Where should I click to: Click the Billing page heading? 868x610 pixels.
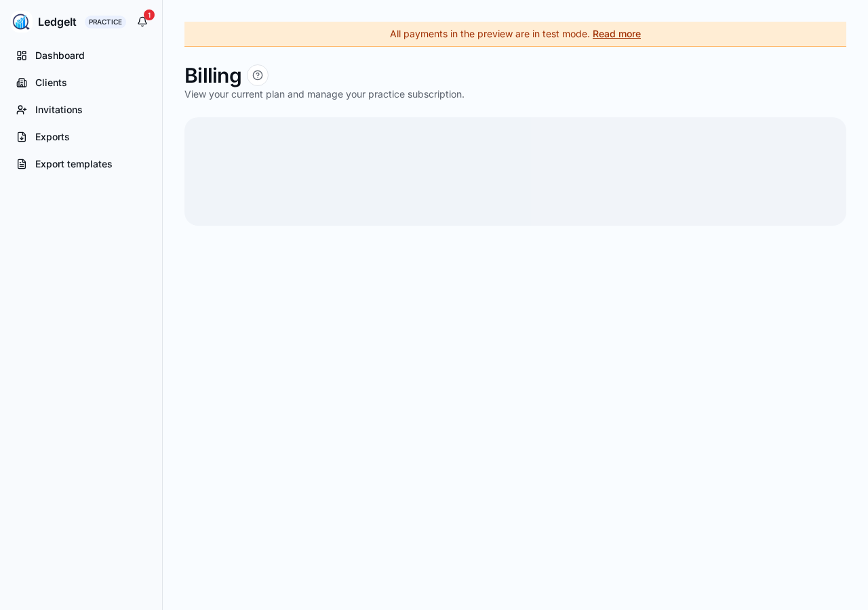click(213, 75)
